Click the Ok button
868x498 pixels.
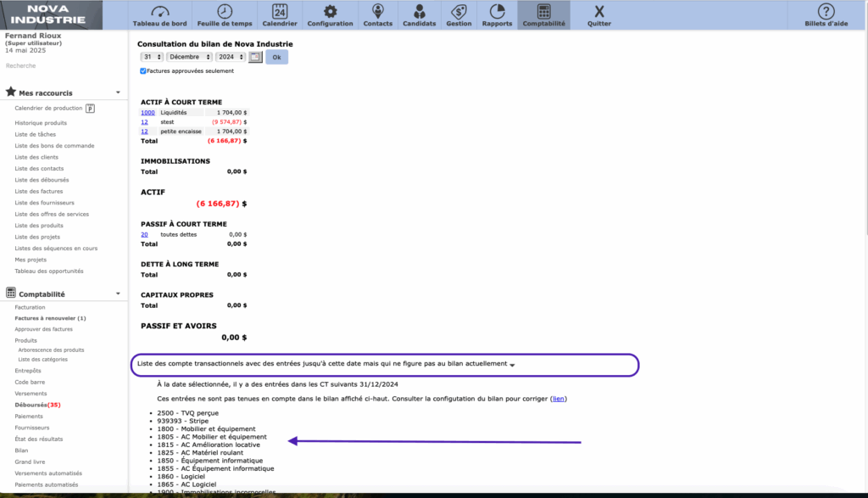point(276,57)
